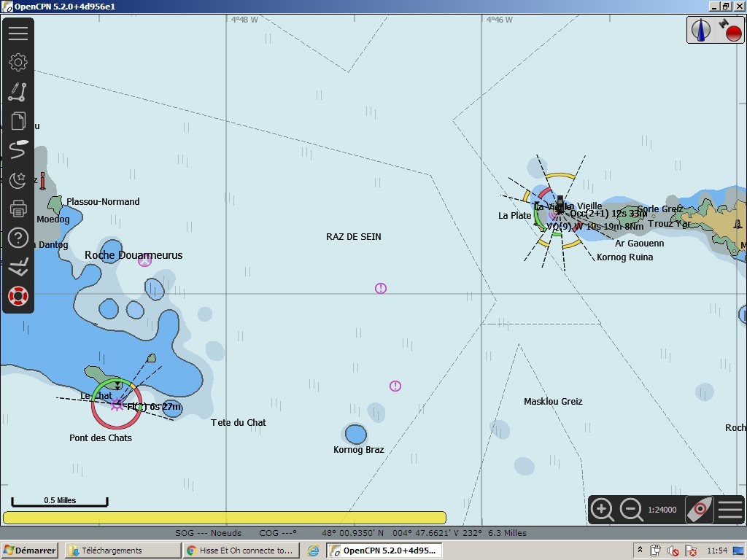Click the cursor latitude 48° 00.9350' N
The image size is (747, 560).
352,533
